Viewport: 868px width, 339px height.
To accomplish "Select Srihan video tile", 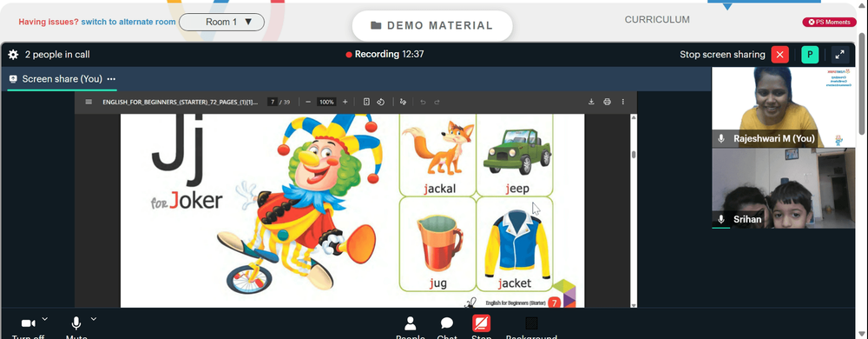I will tap(783, 189).
